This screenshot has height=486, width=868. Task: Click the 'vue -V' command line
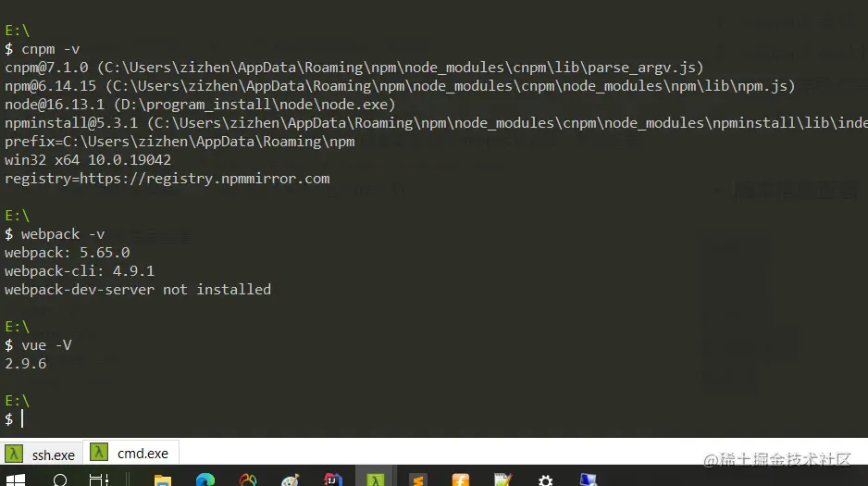(x=38, y=345)
